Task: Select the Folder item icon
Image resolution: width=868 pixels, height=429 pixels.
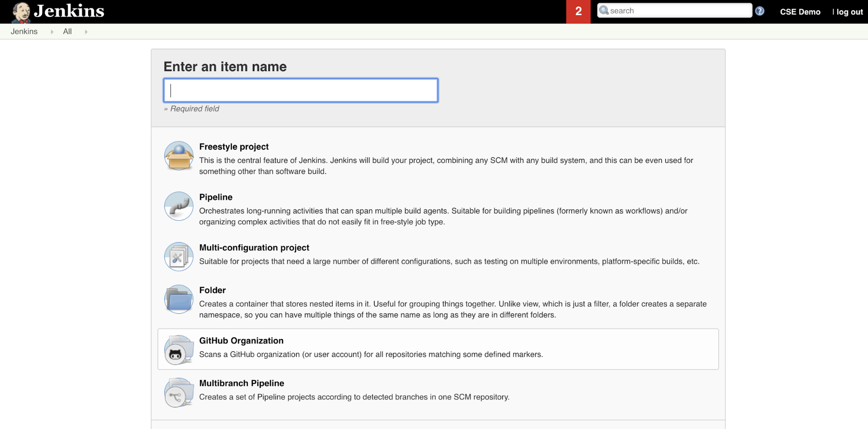Action: click(178, 299)
